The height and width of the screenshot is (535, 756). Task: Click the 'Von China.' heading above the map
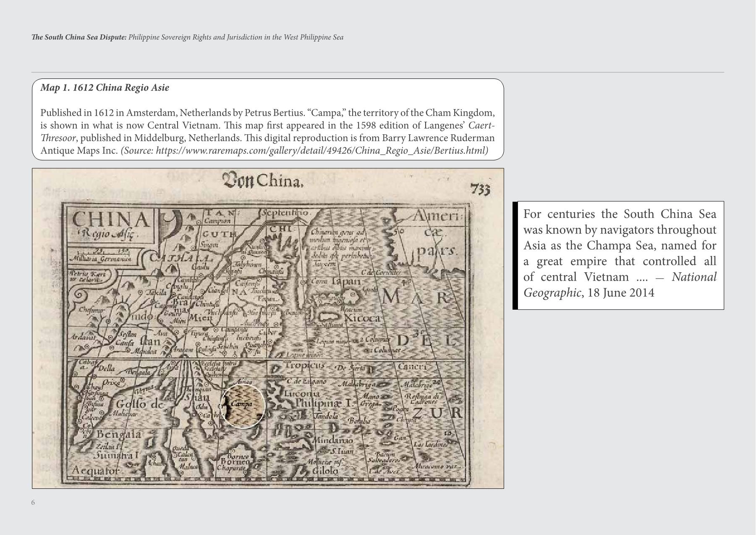tap(263, 180)
